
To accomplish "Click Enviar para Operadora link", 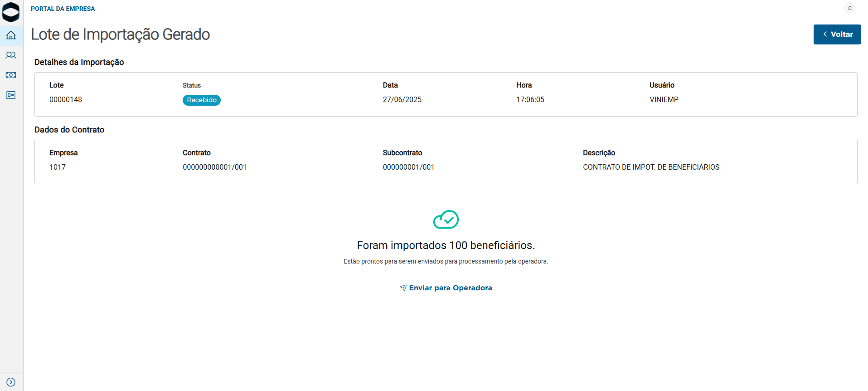I will (x=450, y=288).
